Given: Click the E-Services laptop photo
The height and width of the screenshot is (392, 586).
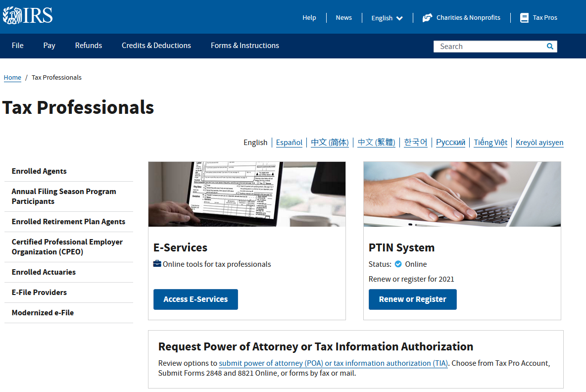Looking at the screenshot, I should pos(246,194).
